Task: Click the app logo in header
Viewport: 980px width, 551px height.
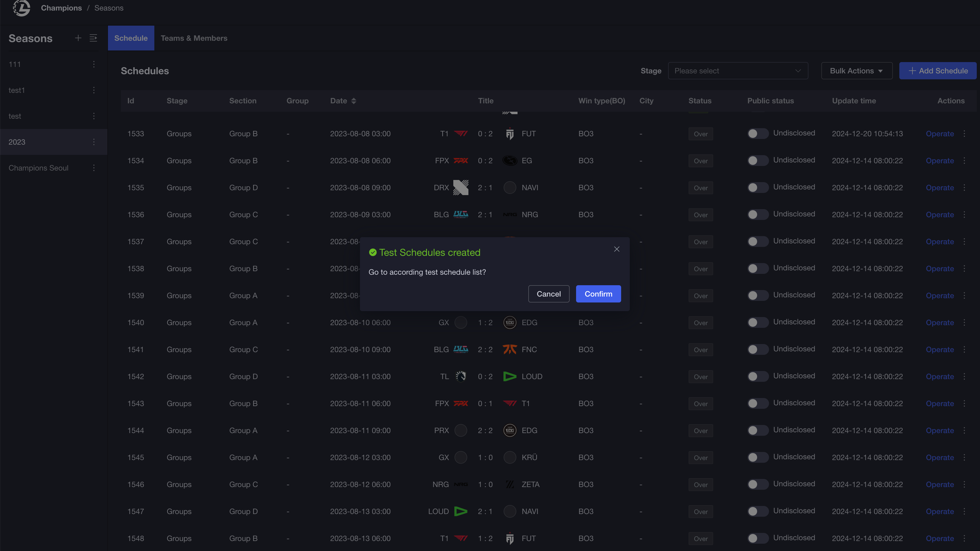Action: (x=21, y=8)
